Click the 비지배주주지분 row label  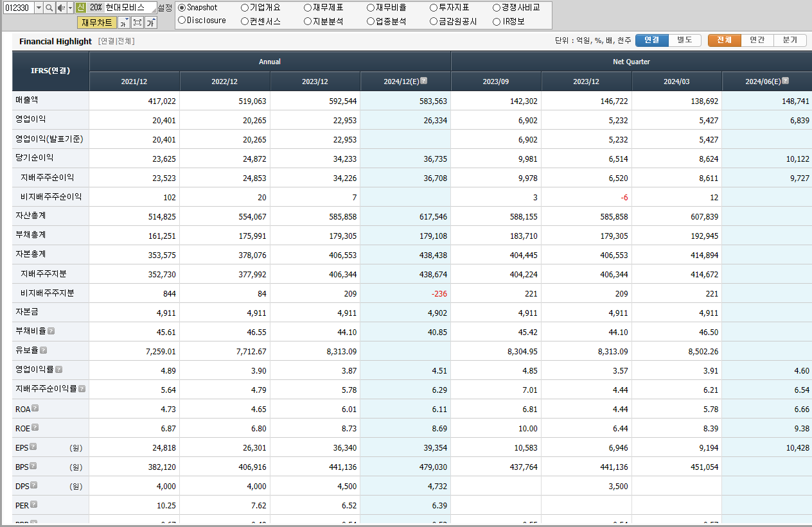(x=48, y=293)
